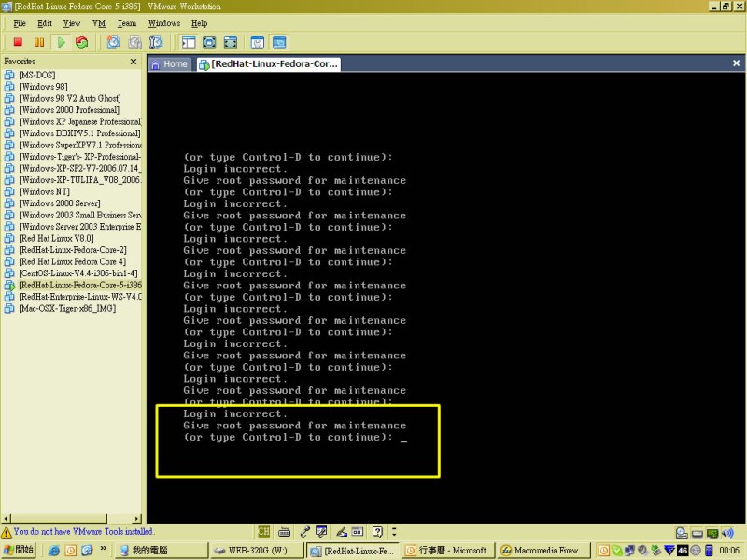Switch to the Home tab
747x560 pixels.
169,63
